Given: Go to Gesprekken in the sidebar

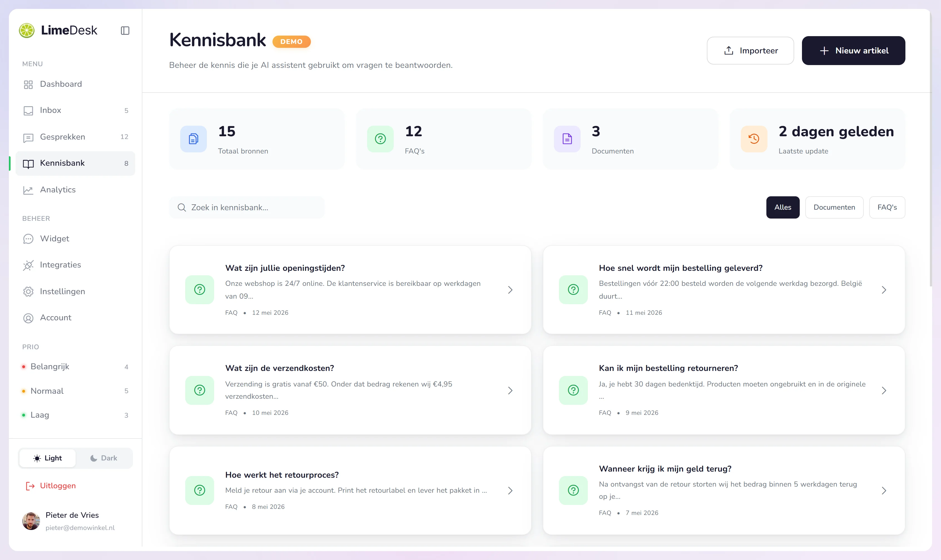Looking at the screenshot, I should click(x=75, y=137).
